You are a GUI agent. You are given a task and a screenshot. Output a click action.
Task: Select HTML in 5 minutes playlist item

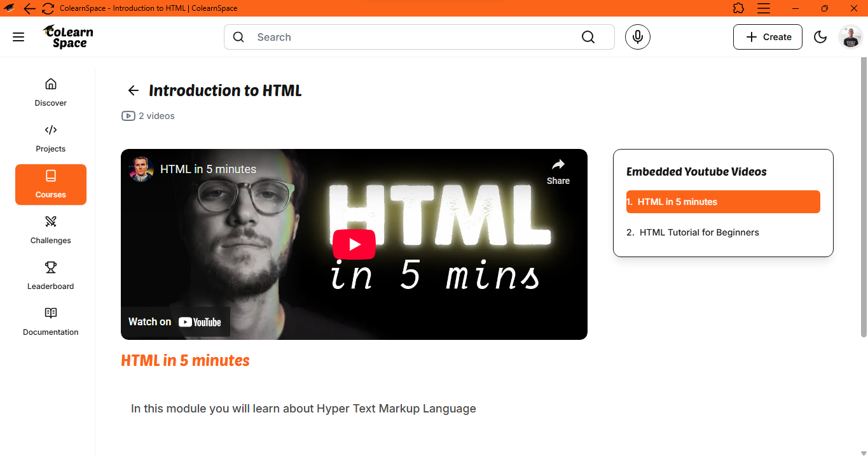point(723,202)
